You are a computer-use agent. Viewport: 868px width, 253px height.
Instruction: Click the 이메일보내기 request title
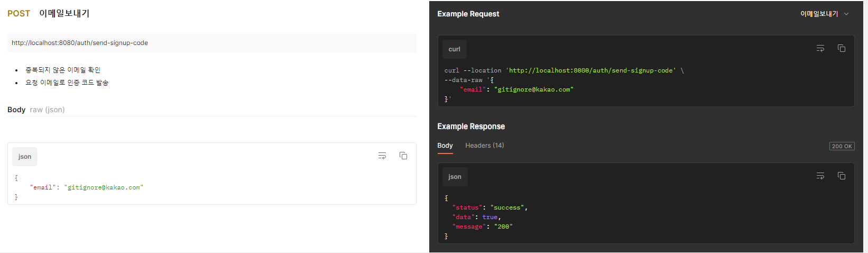click(x=64, y=14)
